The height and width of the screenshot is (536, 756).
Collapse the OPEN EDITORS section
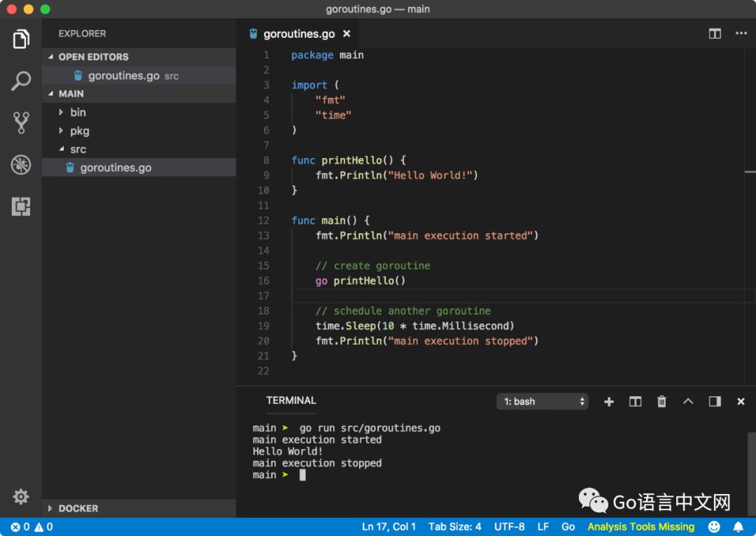coord(139,57)
